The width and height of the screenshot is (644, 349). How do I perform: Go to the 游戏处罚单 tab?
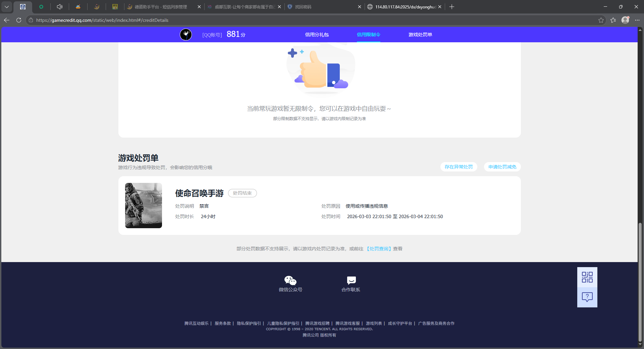pos(420,35)
